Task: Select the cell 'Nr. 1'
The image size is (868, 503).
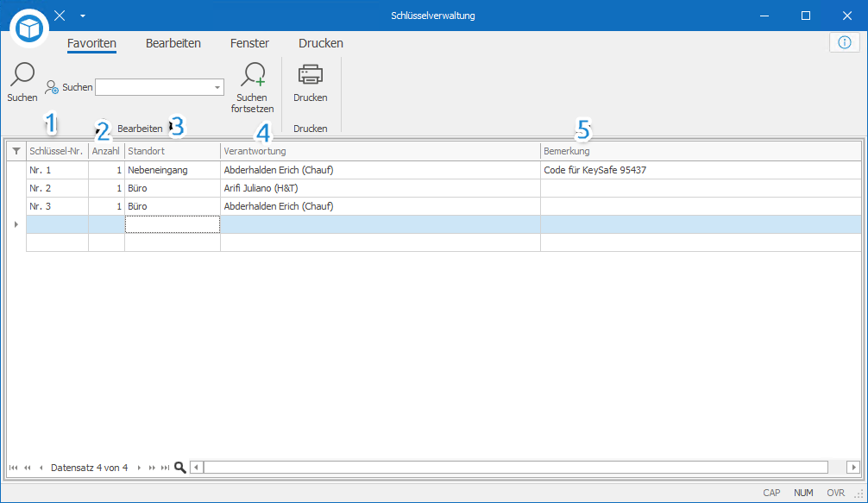Action: pos(57,170)
